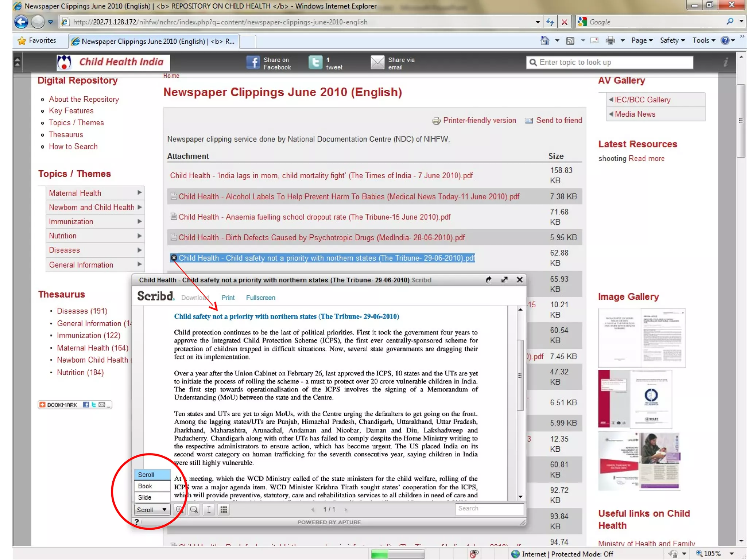The image size is (747, 560).
Task: Open the thumbnail grid view icon
Action: [x=224, y=510]
